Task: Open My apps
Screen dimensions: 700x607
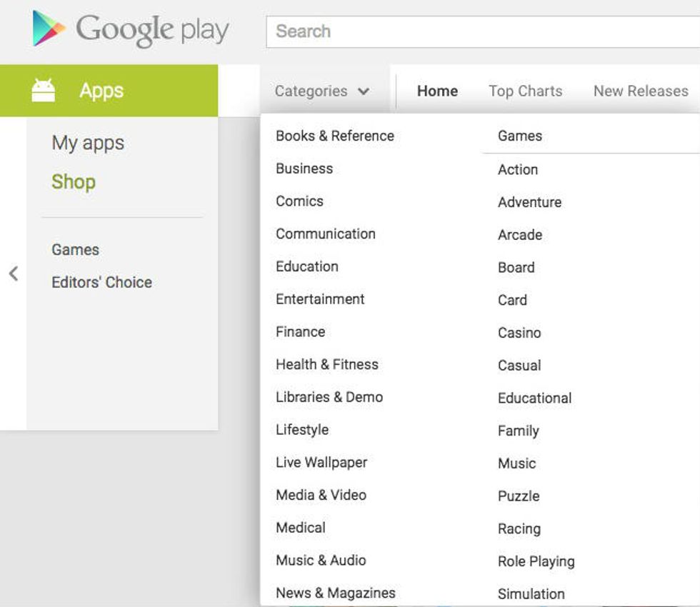Action: point(87,142)
